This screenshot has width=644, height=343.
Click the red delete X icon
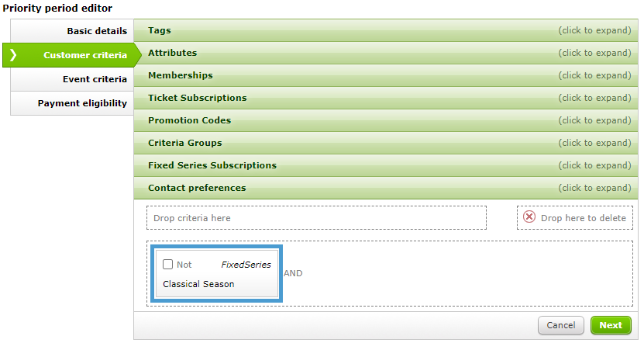click(529, 217)
